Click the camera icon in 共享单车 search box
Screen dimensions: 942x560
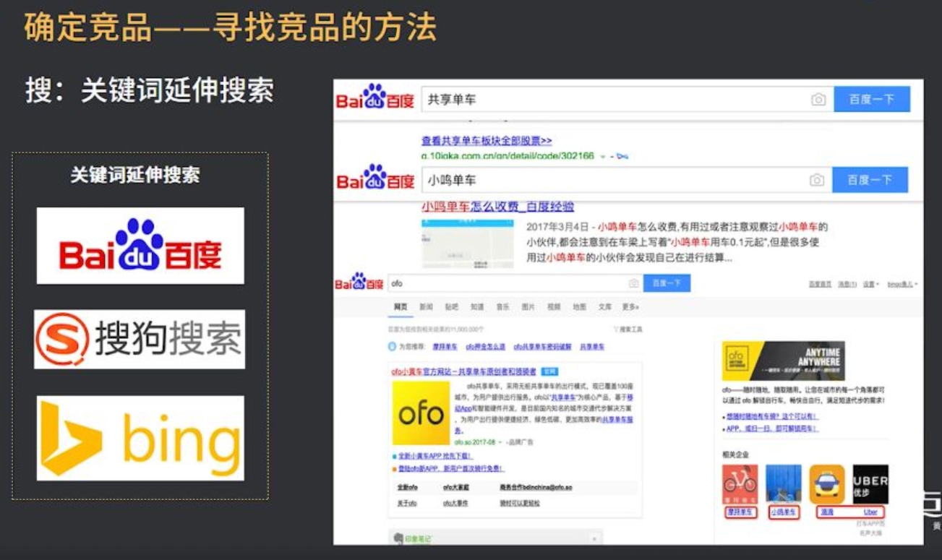point(818,100)
